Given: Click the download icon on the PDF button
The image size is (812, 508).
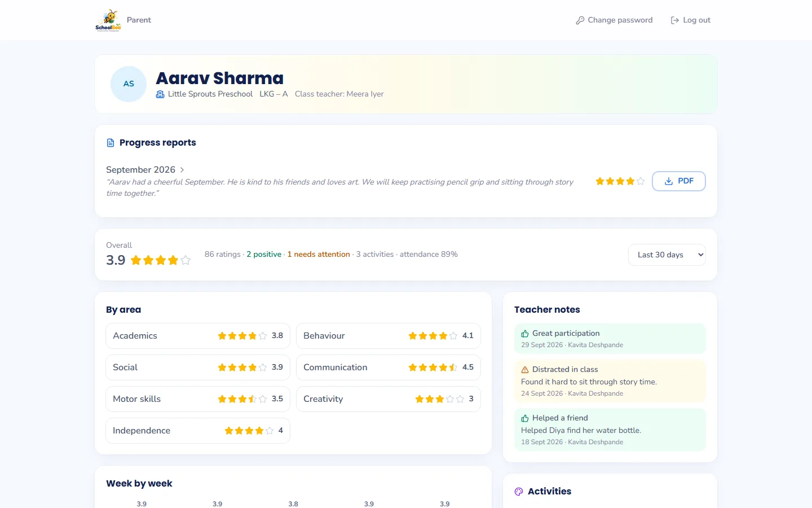Looking at the screenshot, I should click(x=669, y=181).
